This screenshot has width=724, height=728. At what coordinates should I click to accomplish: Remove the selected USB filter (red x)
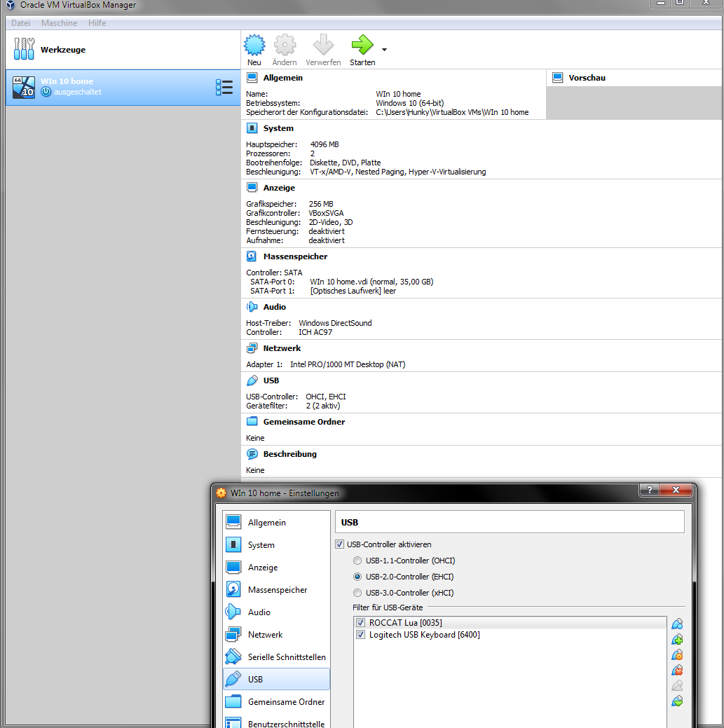pyautogui.click(x=677, y=670)
